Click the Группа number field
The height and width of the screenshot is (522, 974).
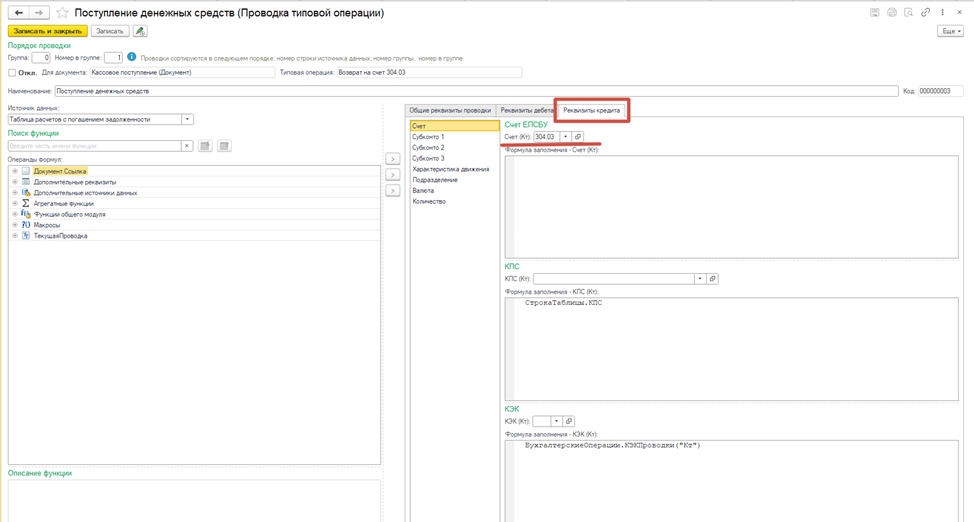coord(41,58)
